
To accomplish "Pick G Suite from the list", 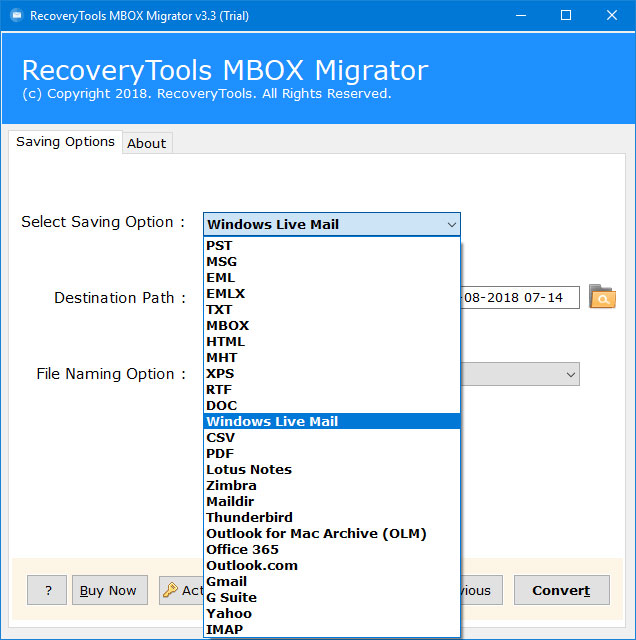I will coord(332,597).
